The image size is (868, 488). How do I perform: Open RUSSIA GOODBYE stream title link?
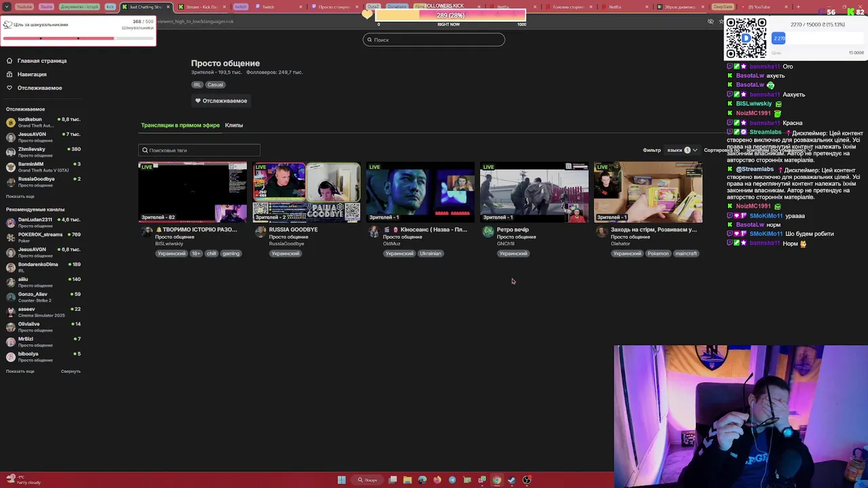pos(293,230)
